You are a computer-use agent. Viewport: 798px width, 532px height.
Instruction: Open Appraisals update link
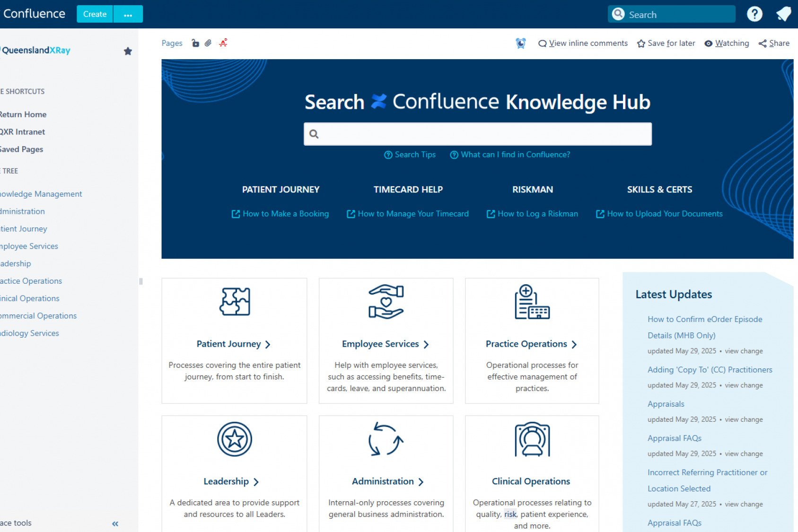click(666, 404)
